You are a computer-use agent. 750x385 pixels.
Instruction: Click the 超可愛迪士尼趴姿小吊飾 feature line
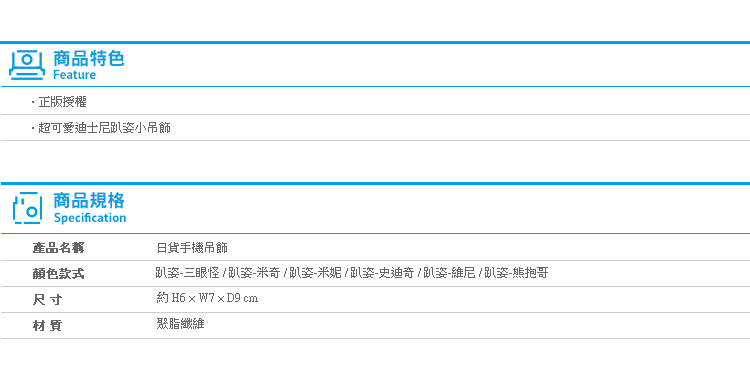click(x=104, y=128)
